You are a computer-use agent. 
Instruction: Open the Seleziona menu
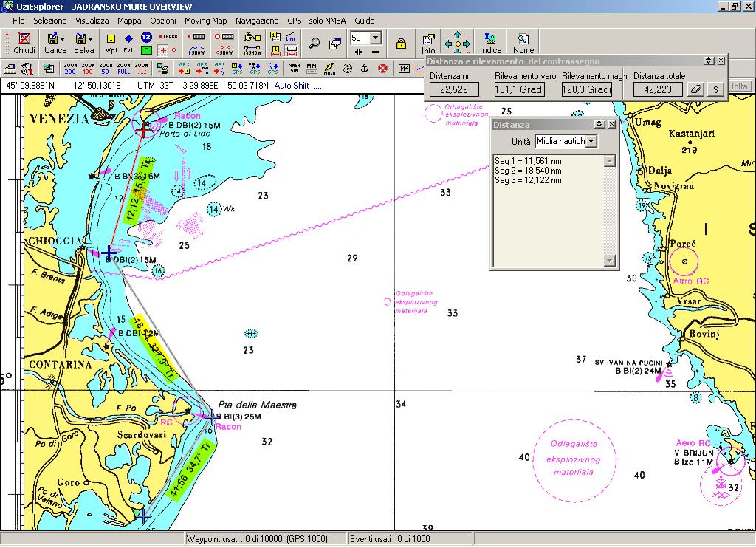click(50, 21)
